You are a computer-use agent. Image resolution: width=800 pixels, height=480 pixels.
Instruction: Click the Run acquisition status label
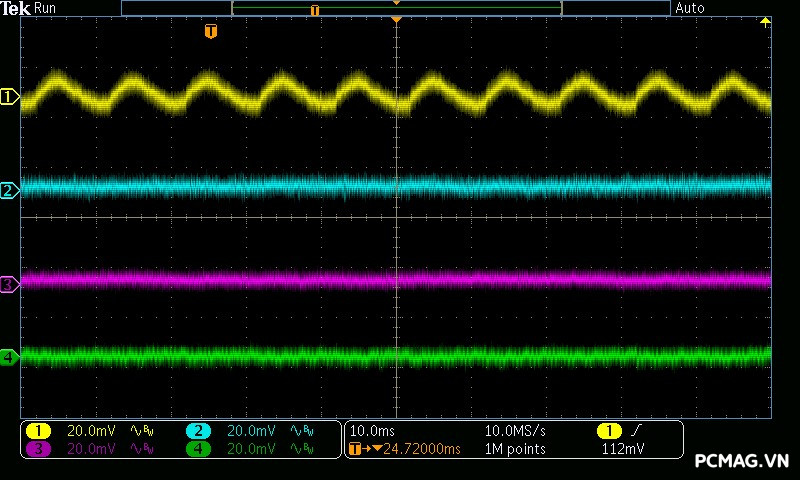point(46,8)
